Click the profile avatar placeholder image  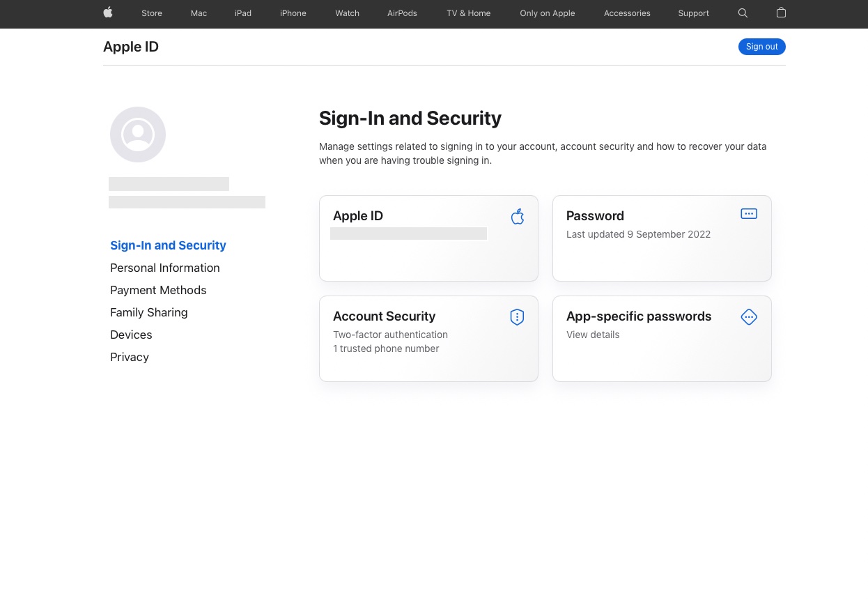(x=137, y=134)
